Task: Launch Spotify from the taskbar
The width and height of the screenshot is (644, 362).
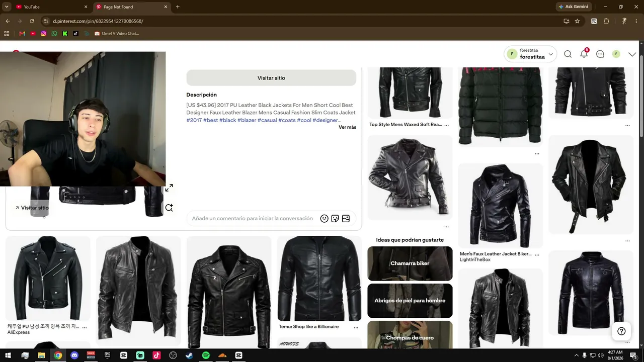Action: pyautogui.click(x=206, y=355)
